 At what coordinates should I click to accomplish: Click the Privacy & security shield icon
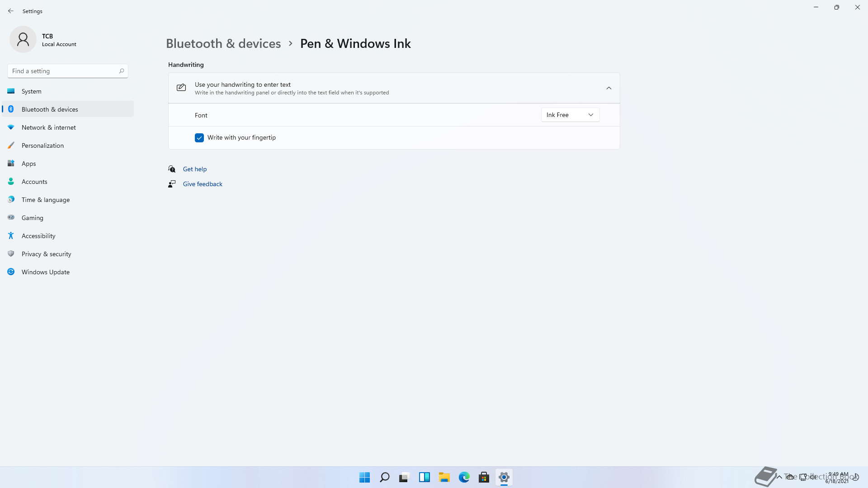[11, 254]
